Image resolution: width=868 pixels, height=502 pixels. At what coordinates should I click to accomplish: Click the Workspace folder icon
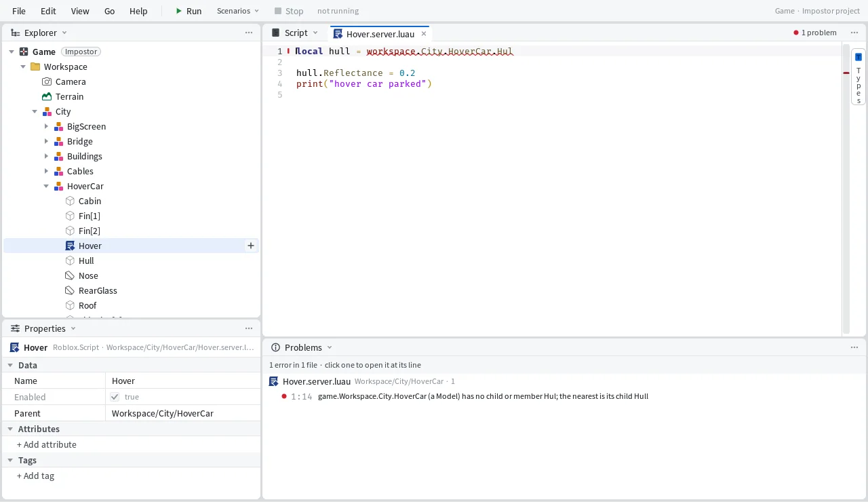(x=35, y=66)
